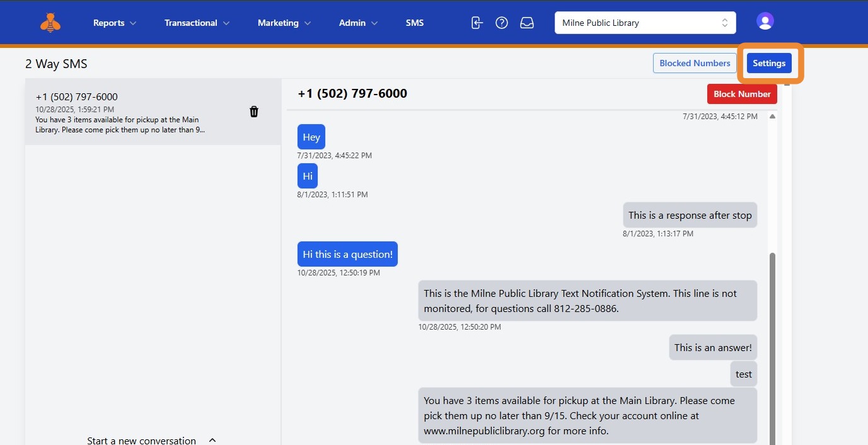Viewport: 868px width, 445px height.
Task: Click the logout door icon
Action: pyautogui.click(x=477, y=23)
